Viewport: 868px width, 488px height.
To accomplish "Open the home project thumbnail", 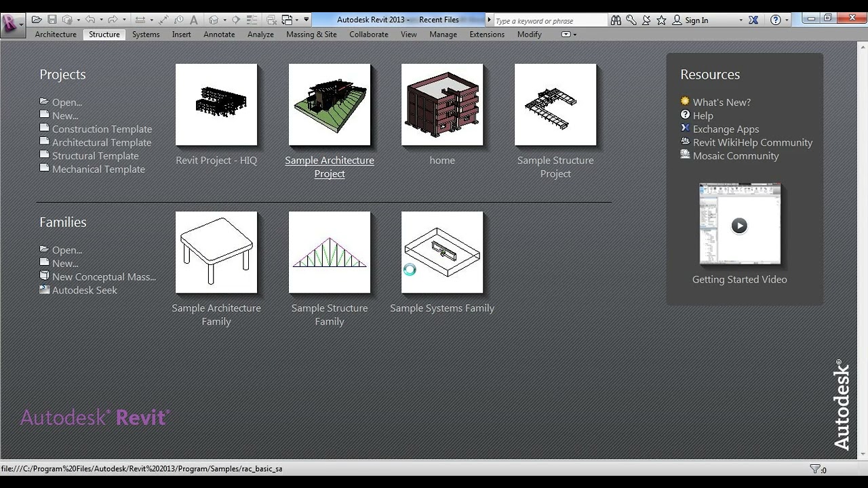I will pos(442,104).
